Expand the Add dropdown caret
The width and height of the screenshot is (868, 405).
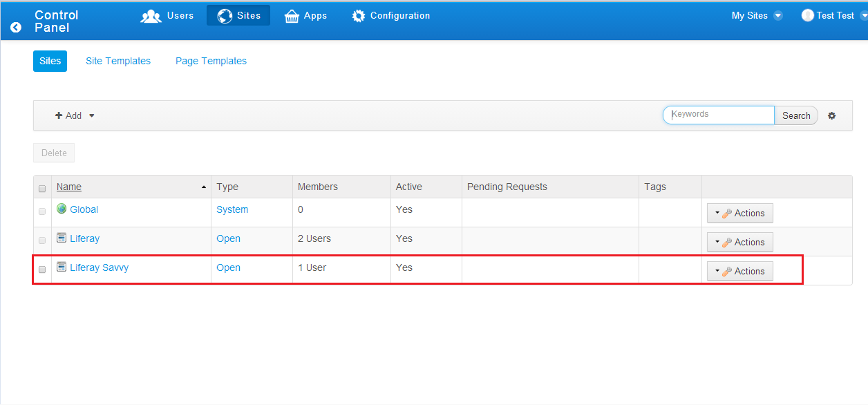pyautogui.click(x=92, y=116)
